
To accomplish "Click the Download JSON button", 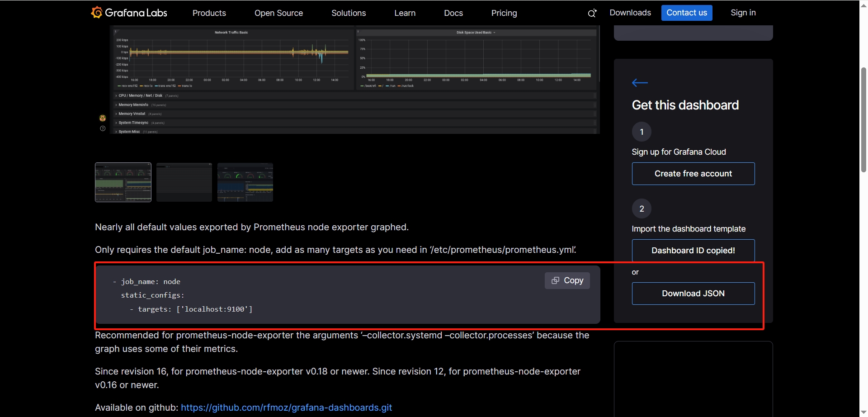I will pos(693,294).
